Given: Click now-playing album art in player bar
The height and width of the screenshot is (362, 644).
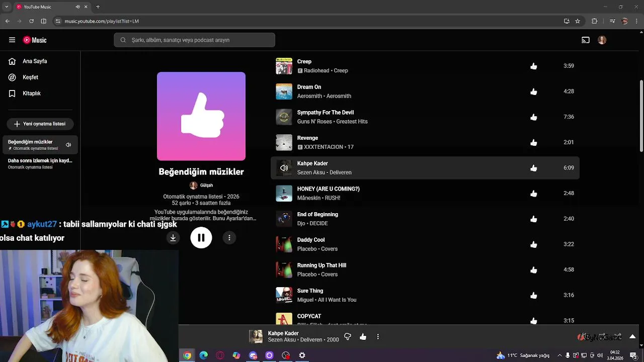Looking at the screenshot, I should [256, 337].
